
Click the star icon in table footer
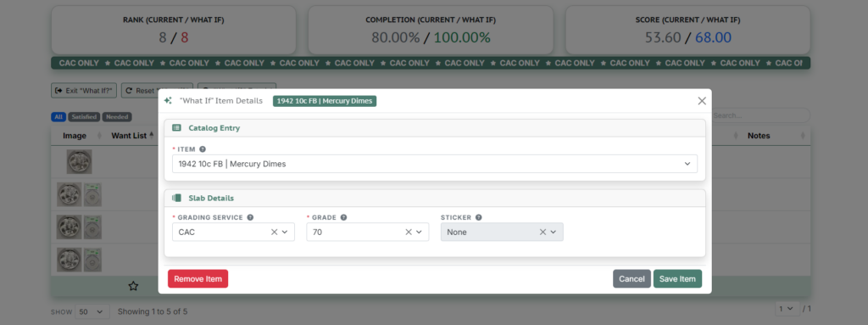click(x=133, y=286)
